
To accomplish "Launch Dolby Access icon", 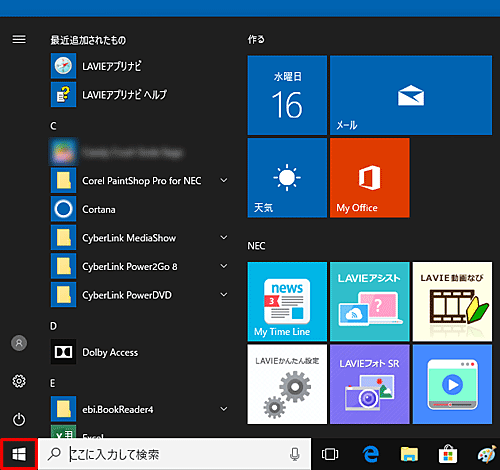I will coord(63,352).
